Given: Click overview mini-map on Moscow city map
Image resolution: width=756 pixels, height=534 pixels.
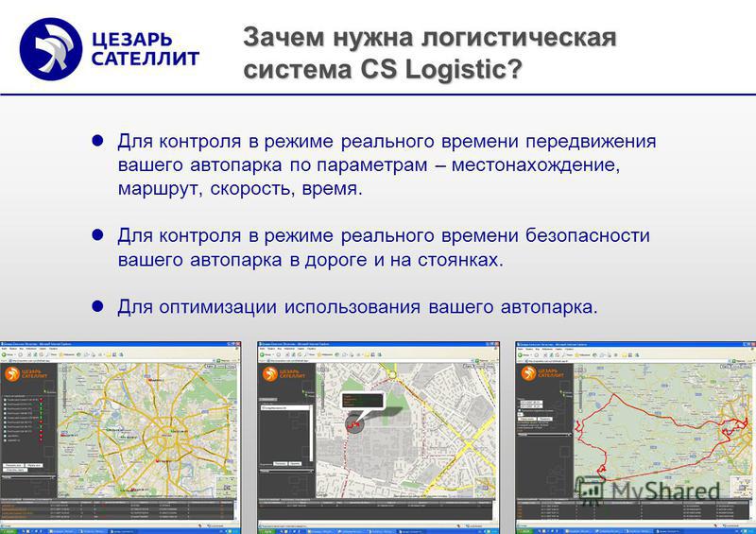Looking at the screenshot, I should point(227,486).
